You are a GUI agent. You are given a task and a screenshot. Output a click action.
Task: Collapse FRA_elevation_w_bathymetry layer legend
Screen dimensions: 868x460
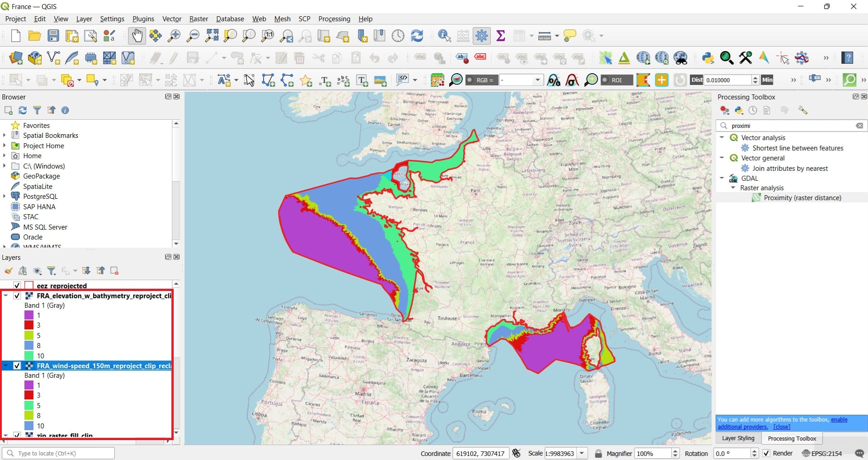coord(6,296)
